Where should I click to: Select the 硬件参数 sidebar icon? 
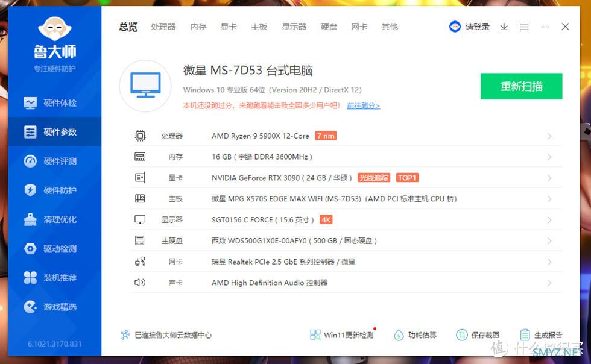[30, 132]
